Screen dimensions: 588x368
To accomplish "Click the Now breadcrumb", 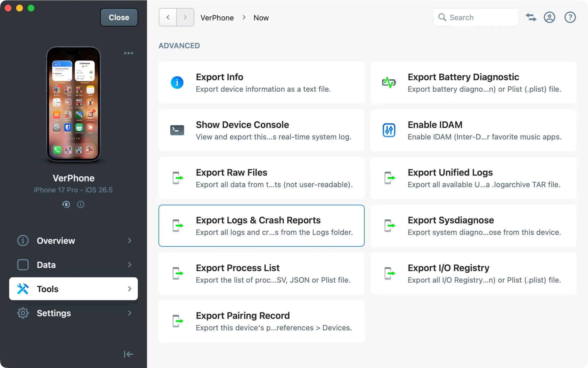I will 261,18.
